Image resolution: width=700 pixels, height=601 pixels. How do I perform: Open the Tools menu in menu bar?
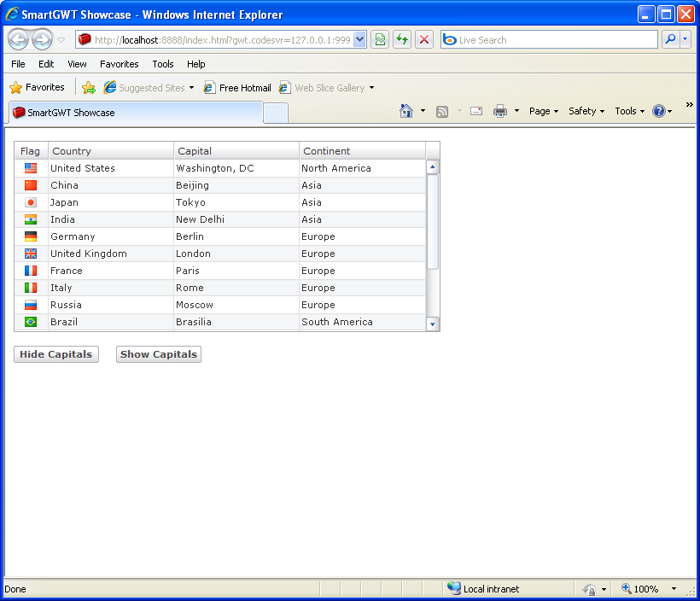click(x=163, y=64)
